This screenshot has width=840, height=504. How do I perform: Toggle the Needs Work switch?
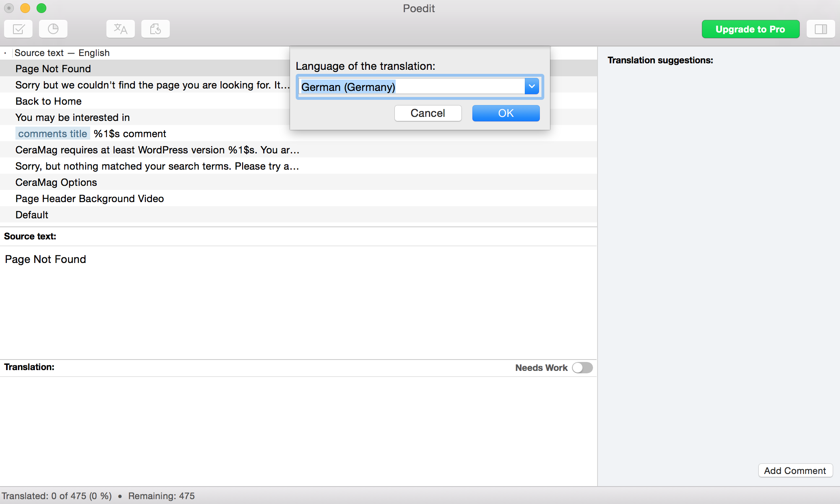[582, 368]
